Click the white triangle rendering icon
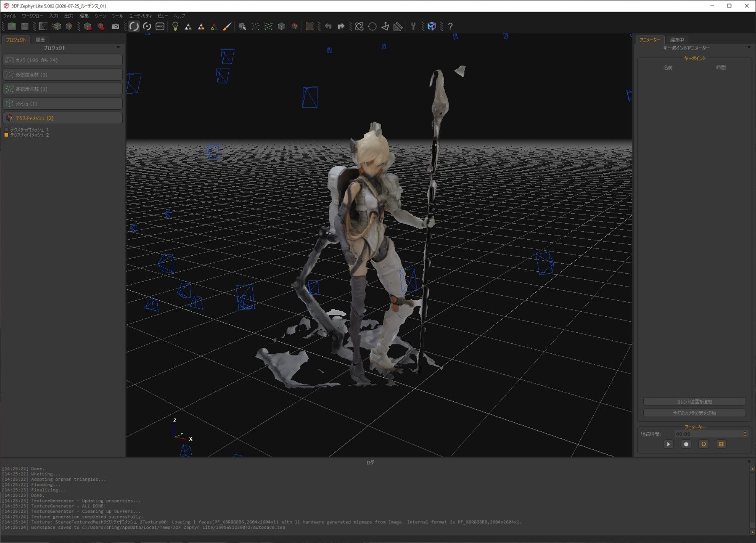Screen dimensions: 756x543 (188, 27)
